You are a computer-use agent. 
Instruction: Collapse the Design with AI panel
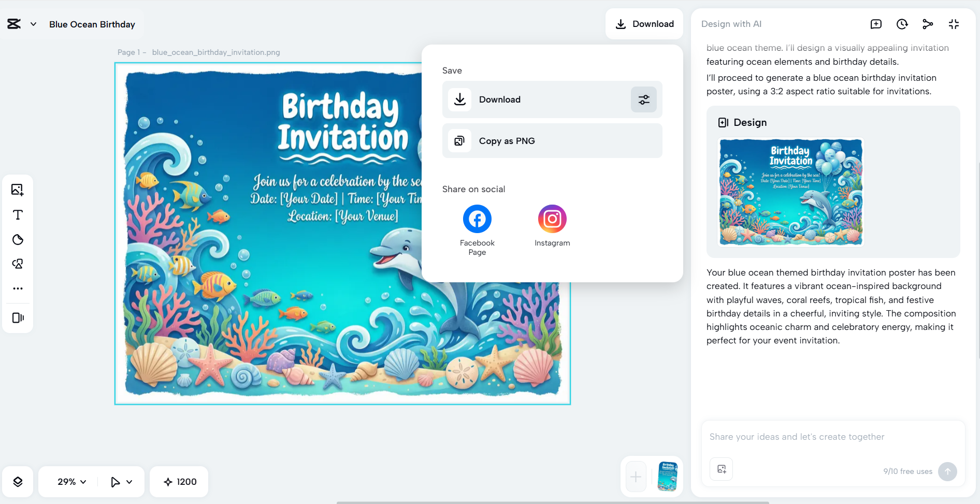coord(954,24)
